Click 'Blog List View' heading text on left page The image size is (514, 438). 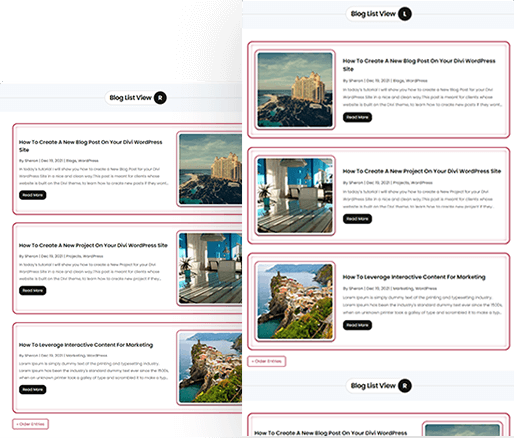pos(130,98)
